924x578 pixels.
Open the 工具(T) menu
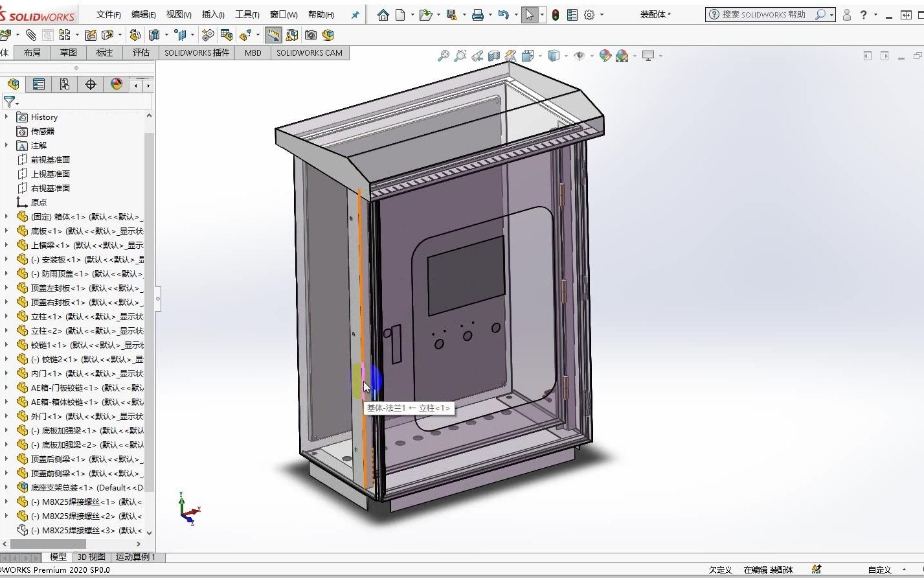247,14
